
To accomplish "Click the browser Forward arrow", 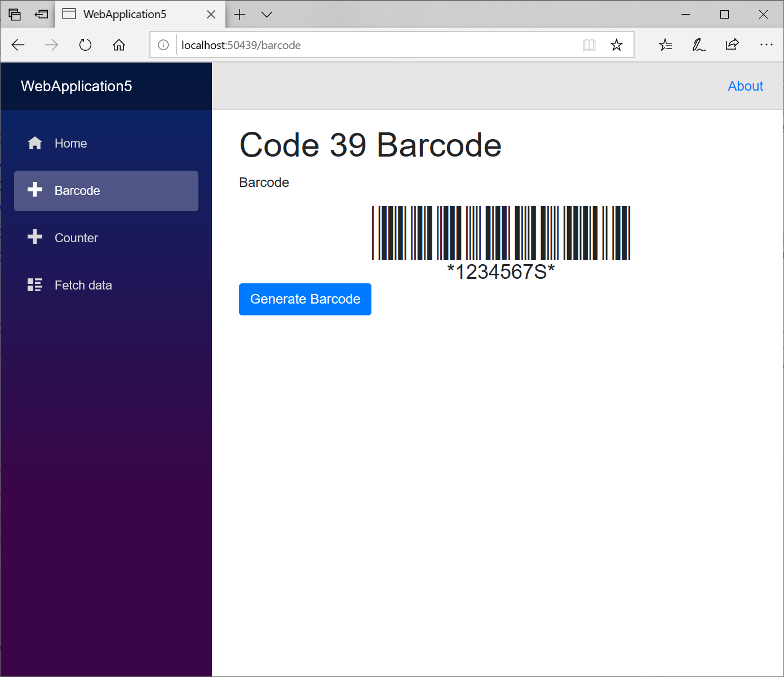I will click(51, 45).
